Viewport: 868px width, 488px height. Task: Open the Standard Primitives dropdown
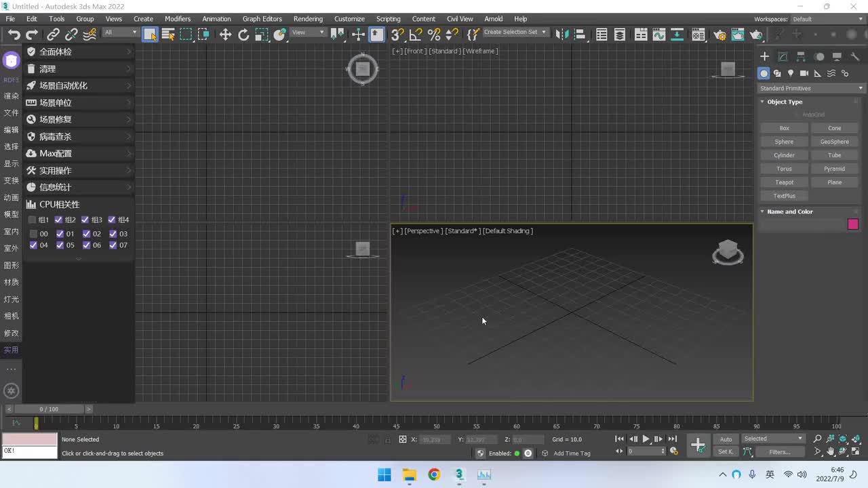811,88
